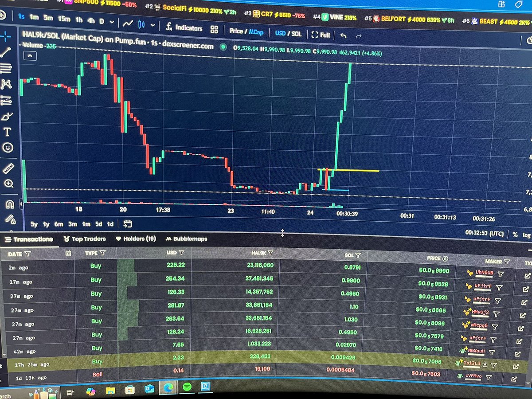
Task: Undo the last chart action
Action: pos(343,35)
